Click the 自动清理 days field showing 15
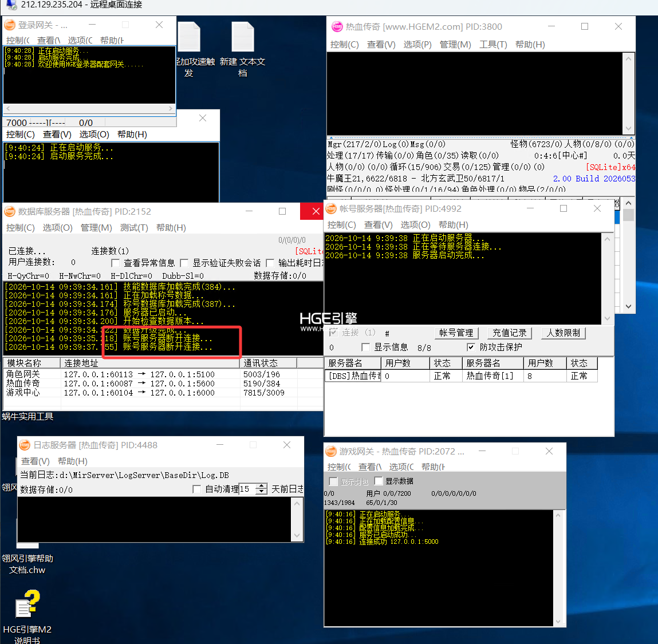This screenshot has height=644, width=658. (247, 489)
